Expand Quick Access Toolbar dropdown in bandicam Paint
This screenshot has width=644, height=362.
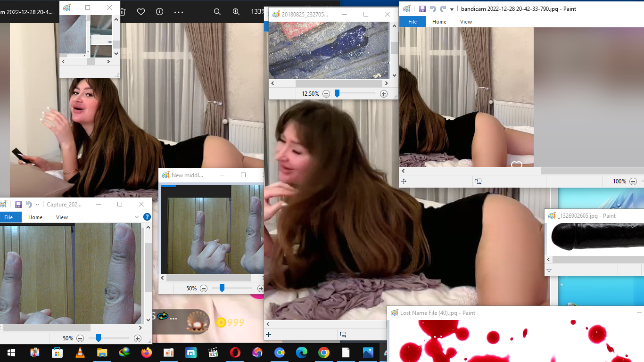tap(452, 9)
